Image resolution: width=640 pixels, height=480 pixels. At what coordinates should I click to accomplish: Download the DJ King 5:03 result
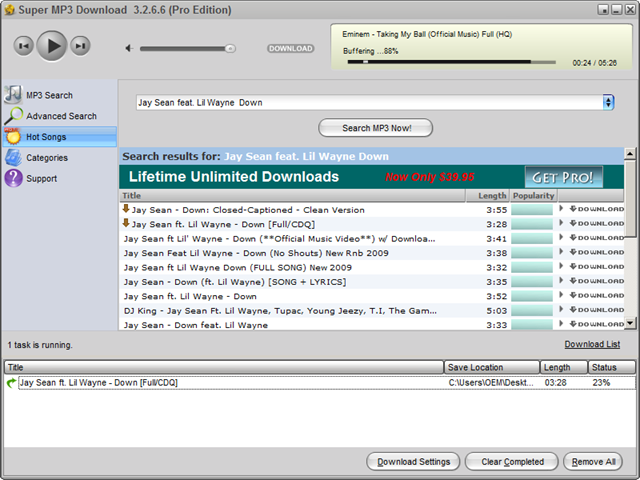click(x=597, y=310)
